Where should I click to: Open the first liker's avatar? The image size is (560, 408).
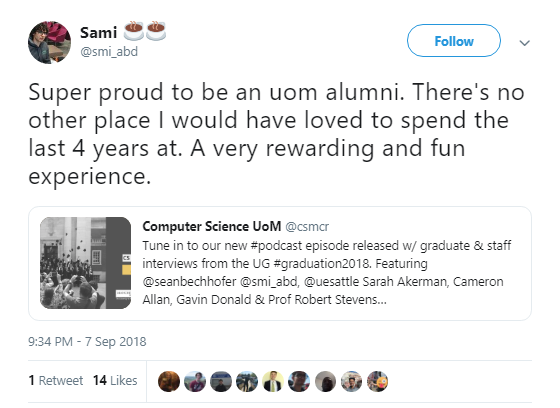click(x=169, y=381)
